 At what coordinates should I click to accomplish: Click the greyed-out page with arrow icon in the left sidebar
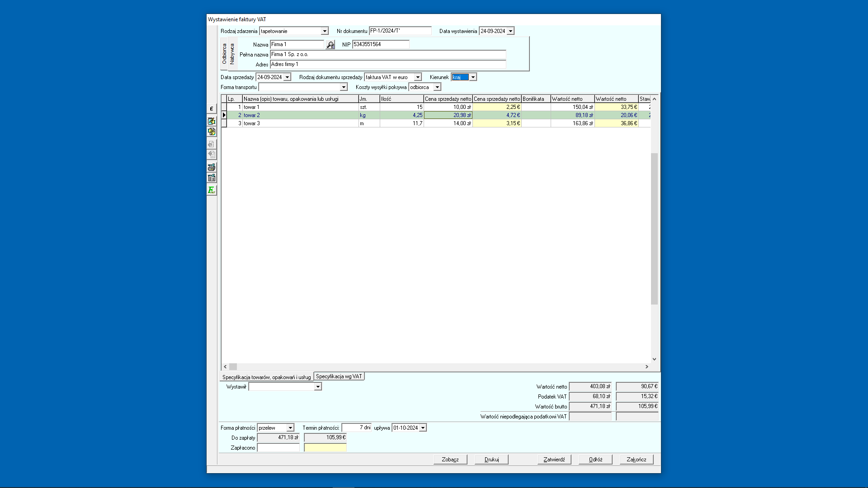pyautogui.click(x=211, y=155)
